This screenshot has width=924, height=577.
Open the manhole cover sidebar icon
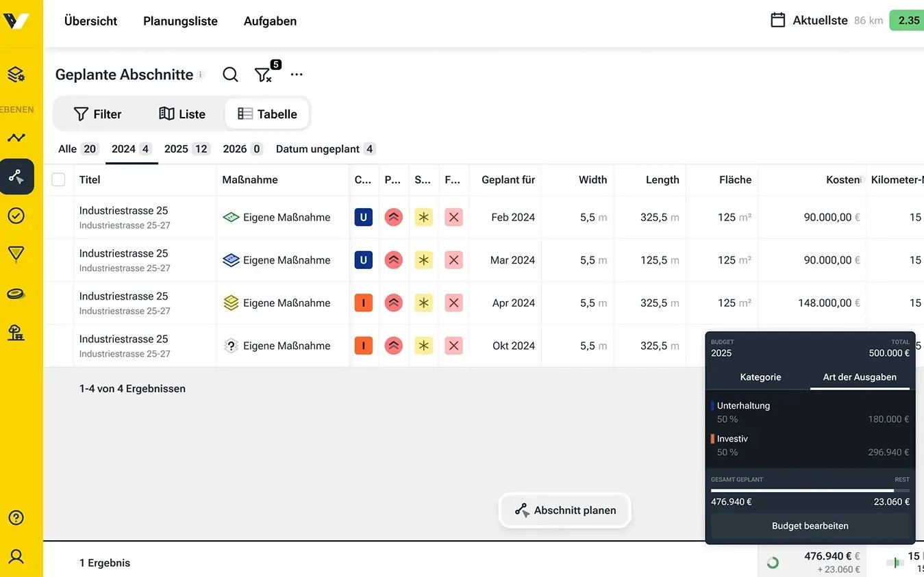click(16, 294)
